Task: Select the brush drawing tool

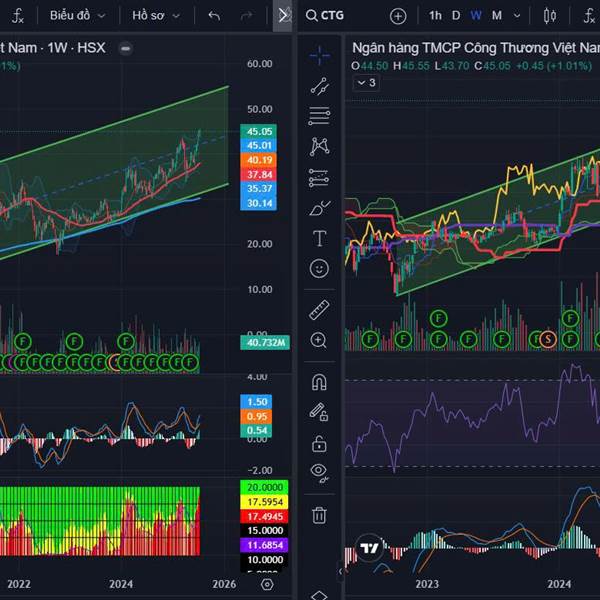Action: pyautogui.click(x=320, y=208)
